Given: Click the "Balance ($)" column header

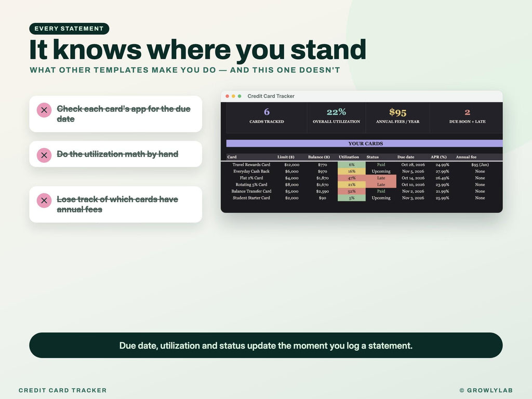Looking at the screenshot, I should coord(318,157).
